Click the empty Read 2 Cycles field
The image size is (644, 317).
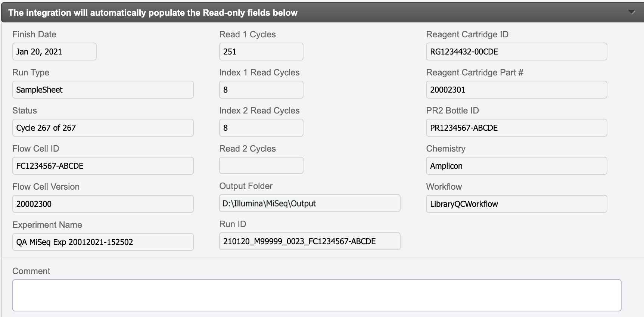coord(261,165)
